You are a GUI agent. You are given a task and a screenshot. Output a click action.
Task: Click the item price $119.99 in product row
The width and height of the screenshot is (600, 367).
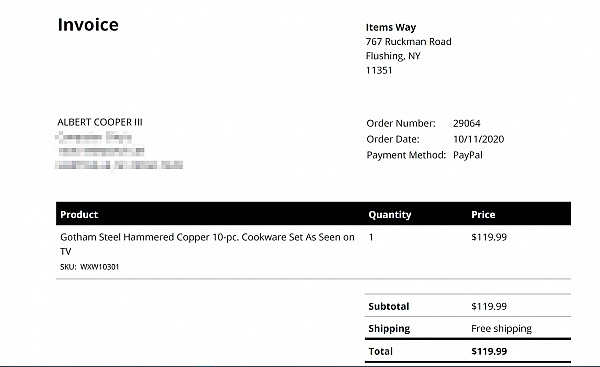(489, 237)
